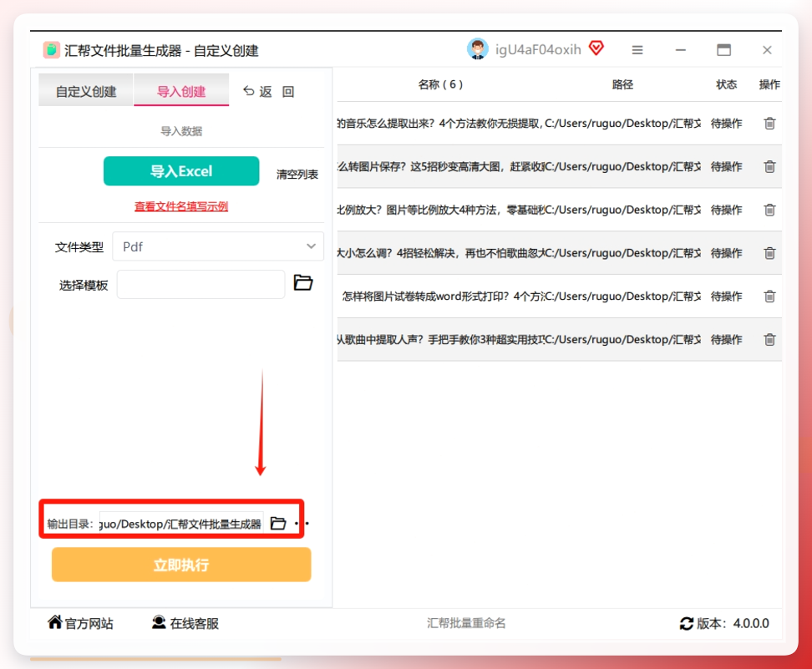Image resolution: width=812 pixels, height=669 pixels.
Task: Click the return arrow icon
Action: click(x=249, y=91)
